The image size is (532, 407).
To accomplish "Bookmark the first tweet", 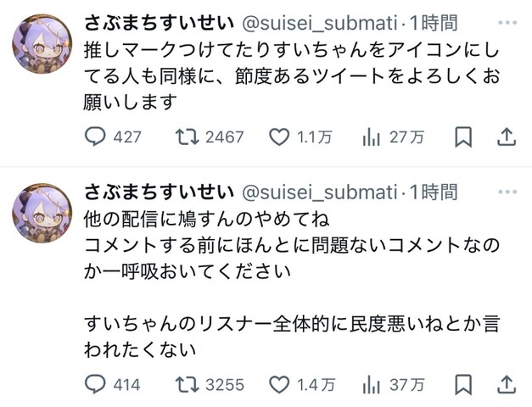I will 463,137.
